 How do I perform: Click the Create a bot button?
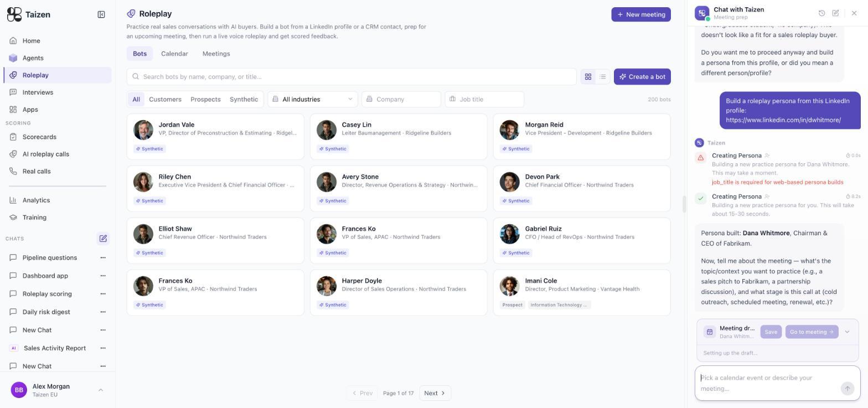click(x=642, y=76)
